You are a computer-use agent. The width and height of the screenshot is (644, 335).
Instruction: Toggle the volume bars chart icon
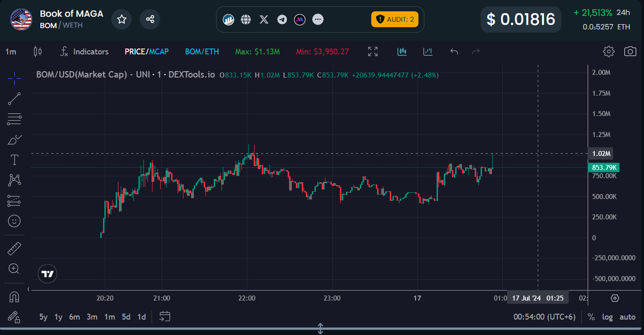click(428, 52)
